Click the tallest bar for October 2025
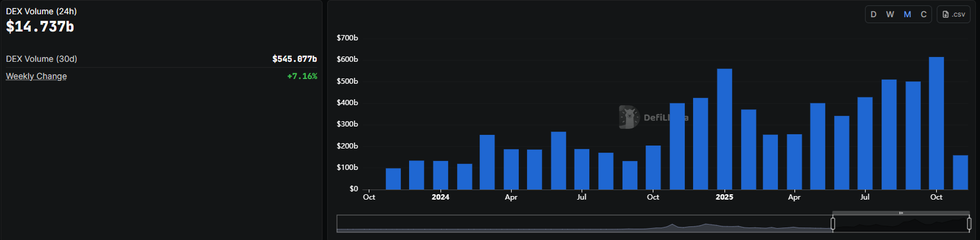 click(936, 124)
